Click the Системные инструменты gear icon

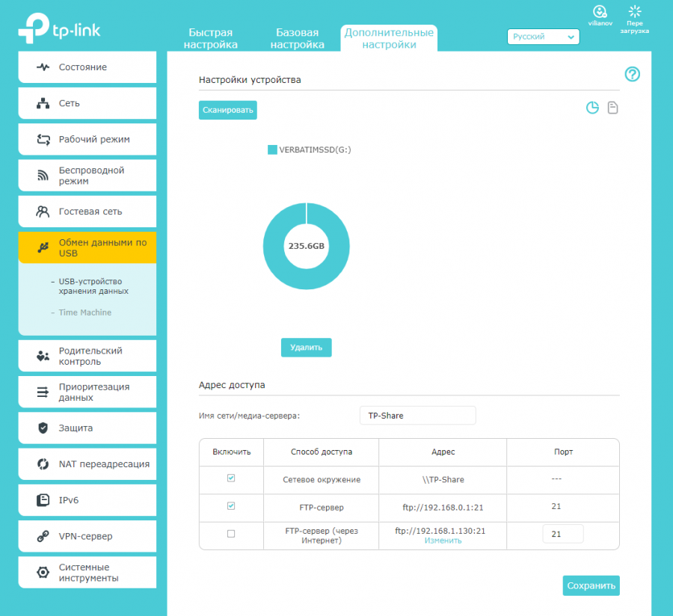(43, 572)
